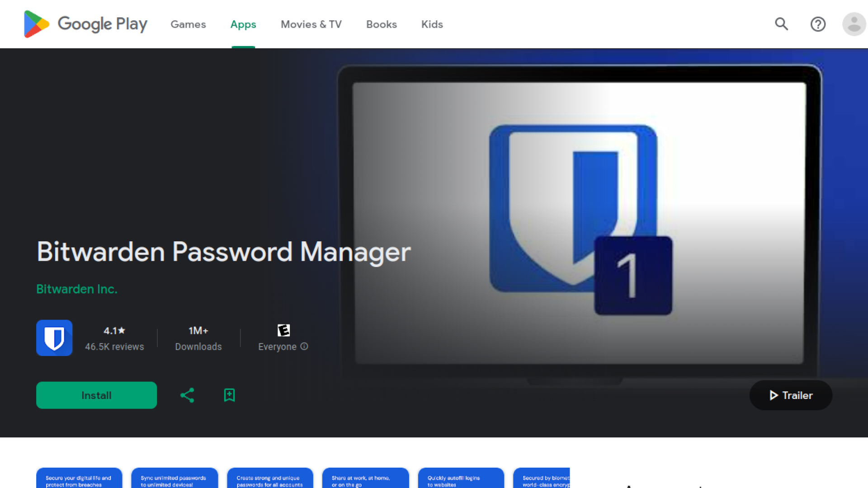The height and width of the screenshot is (488, 868).
Task: Open the 1M+ downloads details
Action: point(198,338)
